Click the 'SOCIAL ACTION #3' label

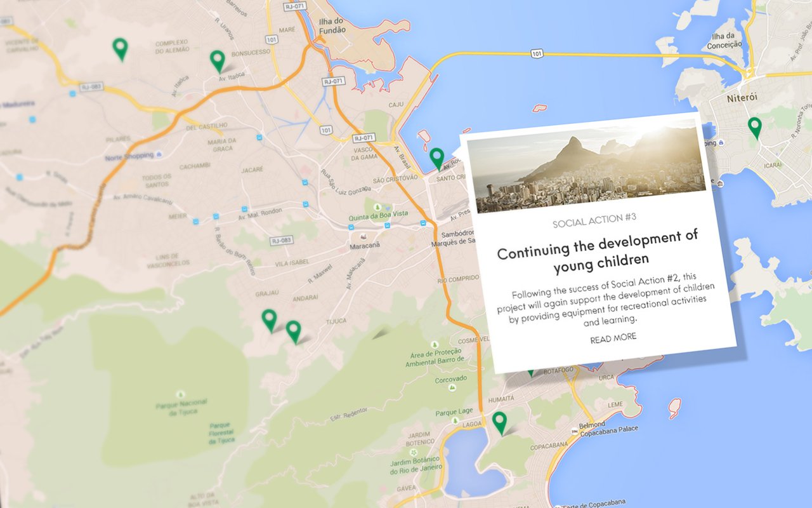[594, 222]
